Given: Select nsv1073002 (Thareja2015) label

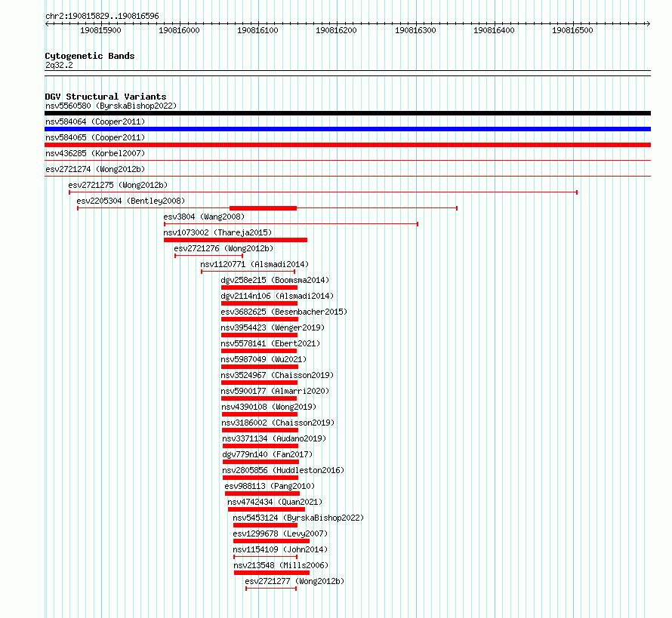Looking at the screenshot, I should [217, 232].
